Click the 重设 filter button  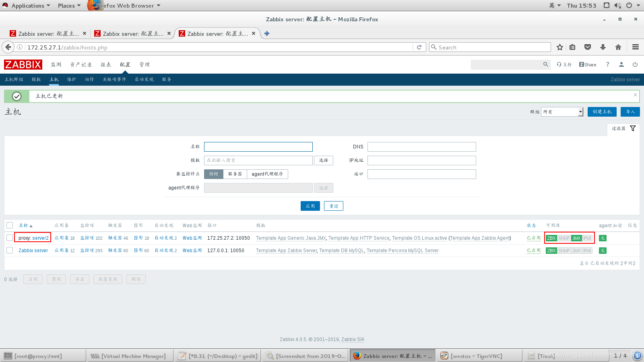click(x=334, y=206)
